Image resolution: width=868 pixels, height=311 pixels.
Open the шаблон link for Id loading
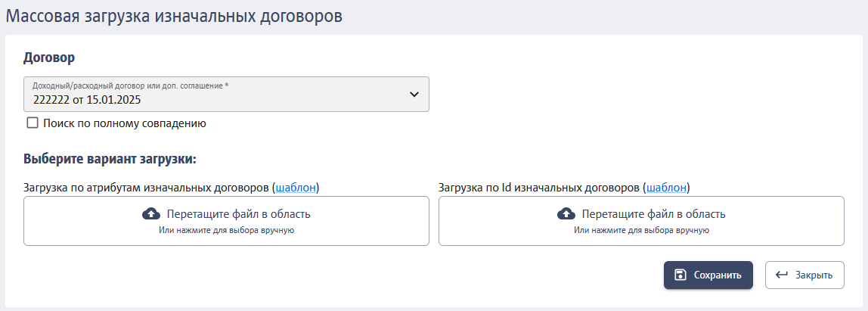click(x=667, y=188)
